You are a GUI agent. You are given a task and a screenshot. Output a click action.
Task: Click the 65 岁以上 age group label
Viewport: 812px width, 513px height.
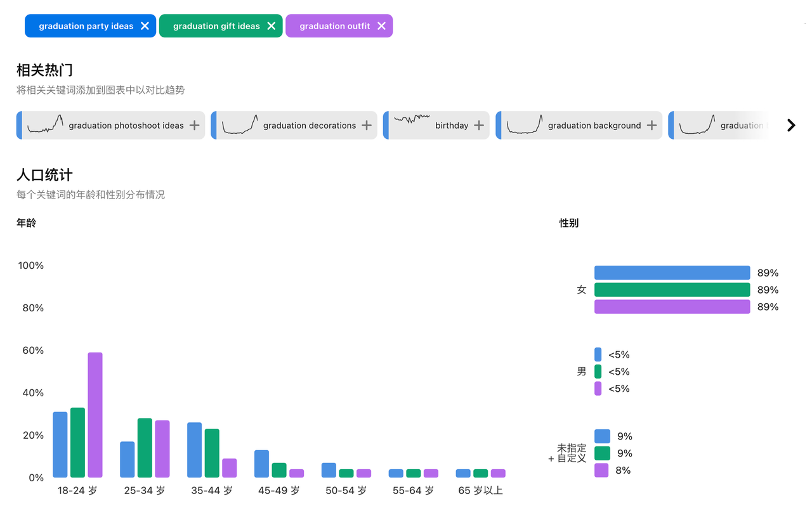(480, 490)
